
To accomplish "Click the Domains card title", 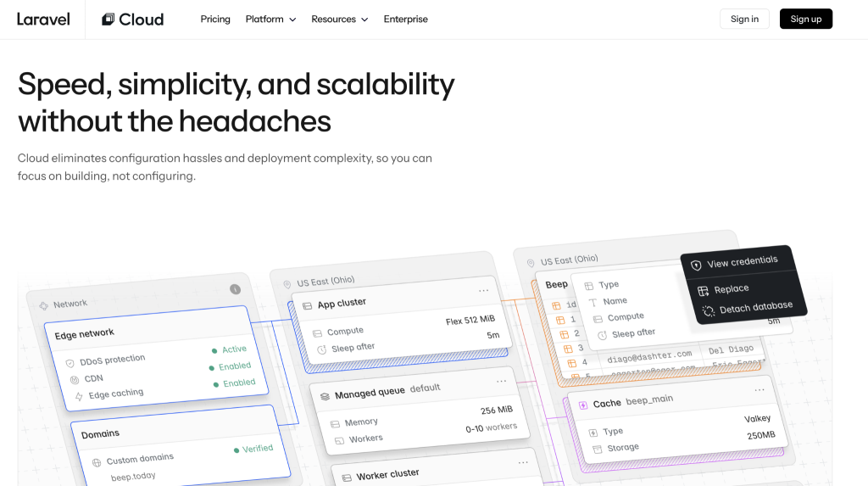I will (100, 434).
